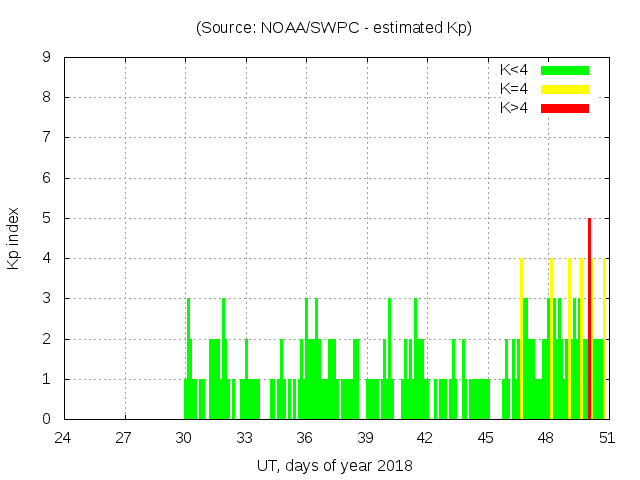The height and width of the screenshot is (480, 640).
Task: Click the vertical 'Kp index' axis label
Action: point(15,238)
